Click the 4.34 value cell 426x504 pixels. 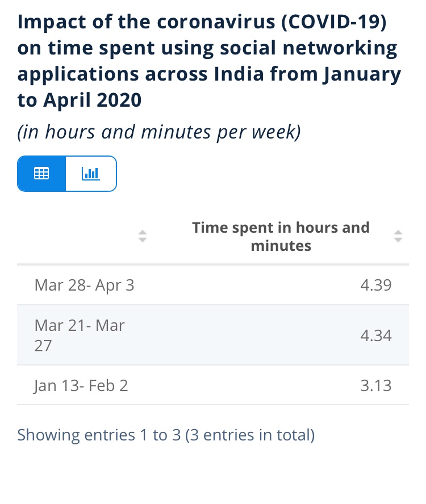(x=375, y=335)
